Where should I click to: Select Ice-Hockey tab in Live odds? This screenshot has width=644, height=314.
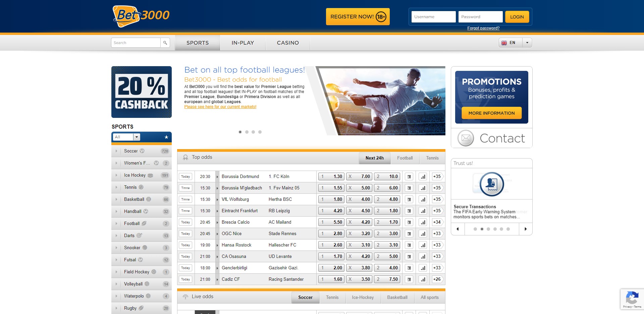[363, 298]
